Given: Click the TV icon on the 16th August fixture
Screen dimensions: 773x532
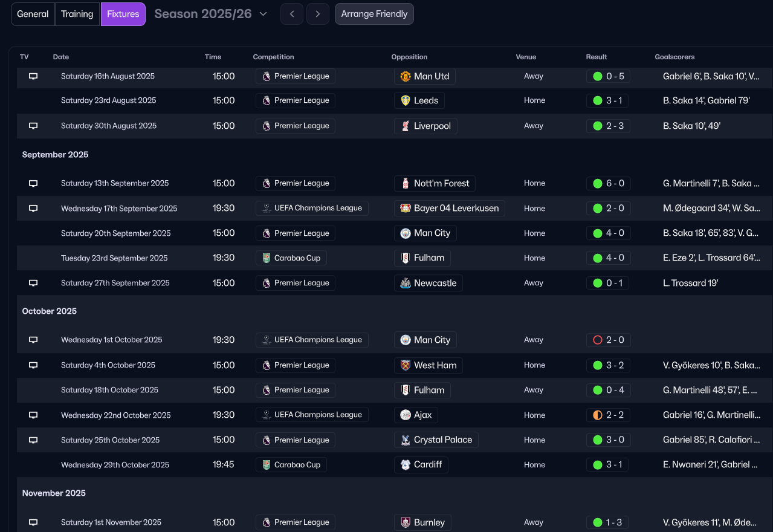Looking at the screenshot, I should click(33, 76).
